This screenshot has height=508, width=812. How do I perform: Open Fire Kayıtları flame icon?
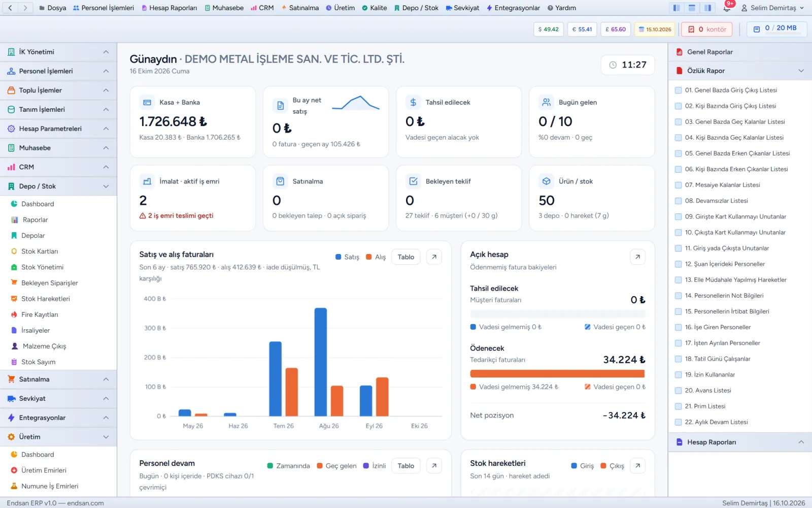(x=14, y=314)
